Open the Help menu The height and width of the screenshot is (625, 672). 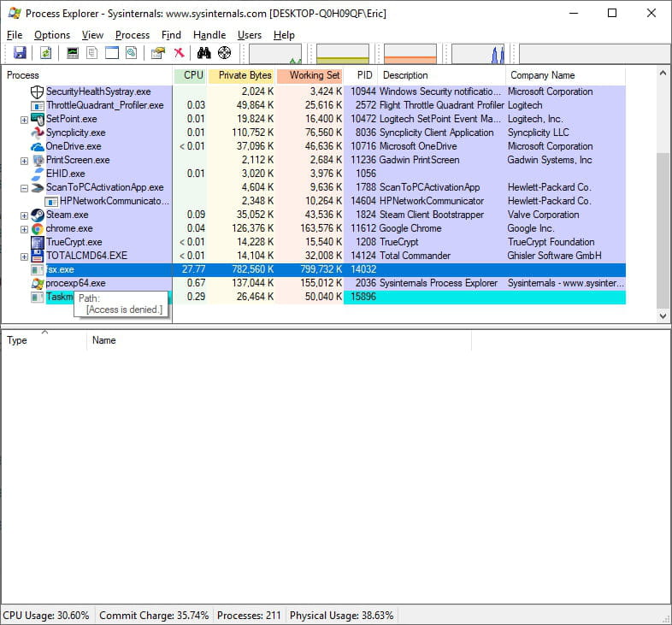284,35
